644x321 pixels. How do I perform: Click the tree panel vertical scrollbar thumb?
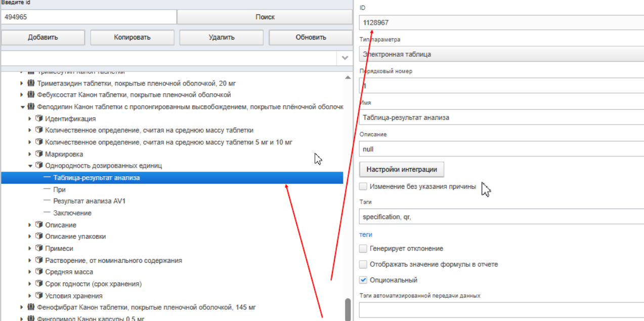point(348,309)
